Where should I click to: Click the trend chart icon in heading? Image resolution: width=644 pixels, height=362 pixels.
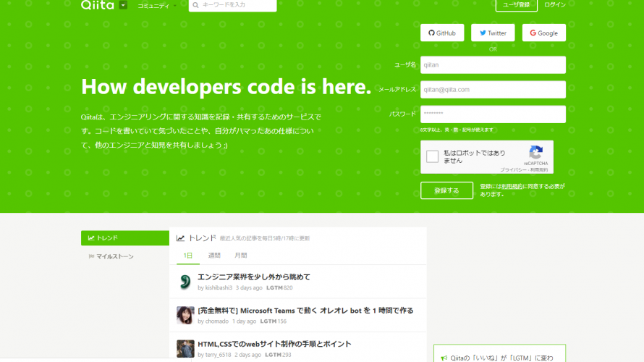[180, 238]
